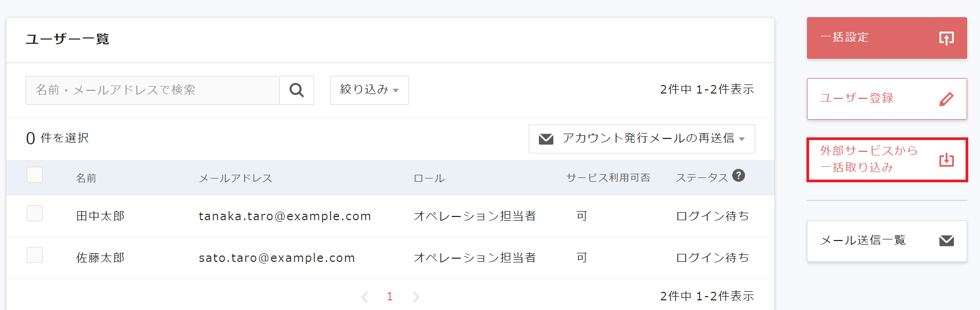Toggle the select-all checkbox in header
The width and height of the screenshot is (980, 310).
[x=35, y=175]
